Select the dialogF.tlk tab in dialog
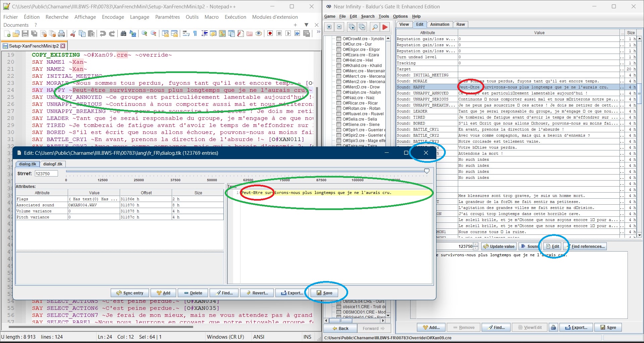 53,164
